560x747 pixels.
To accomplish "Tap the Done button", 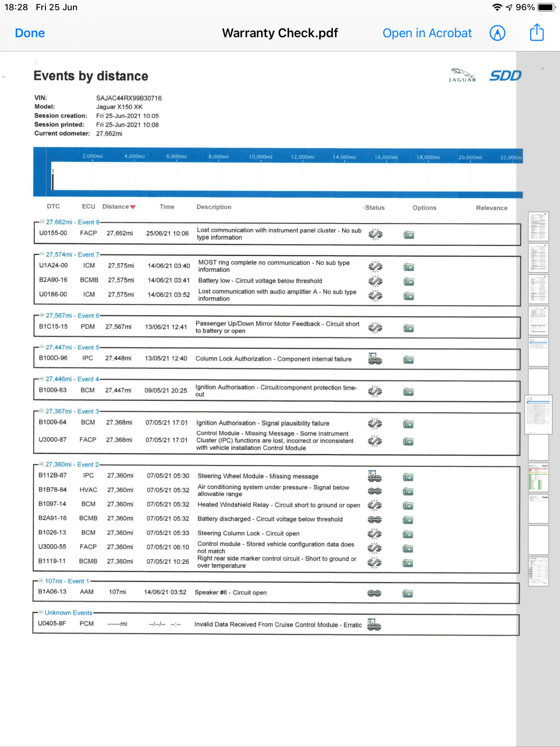I will point(30,33).
